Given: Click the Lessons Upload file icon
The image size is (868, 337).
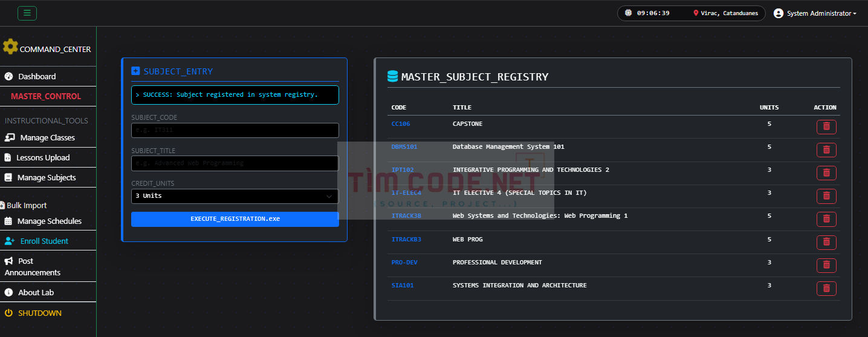Looking at the screenshot, I should [8, 157].
